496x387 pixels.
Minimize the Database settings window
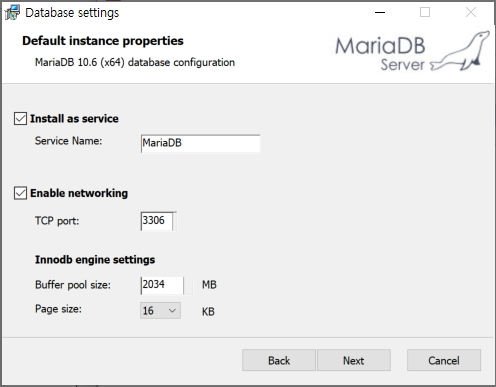pyautogui.click(x=380, y=13)
